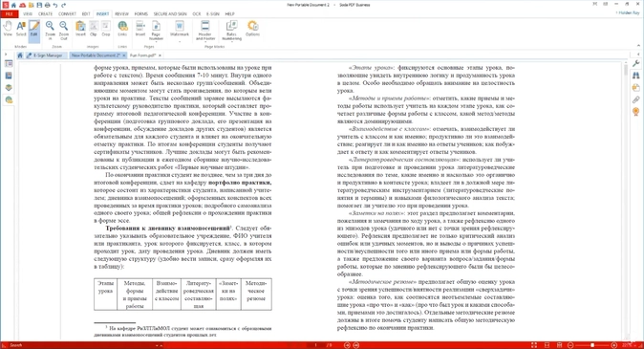The height and width of the screenshot is (349, 644).
Task: Activate the Edit mode tool
Action: pos(34,29)
